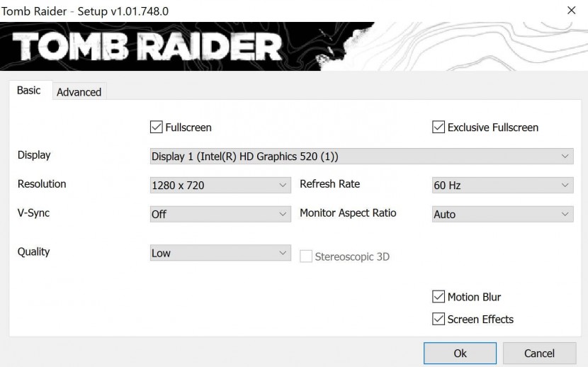Open the Resolution dropdown showing 1280 x 720
Screen dimensions: 588x367
220,185
